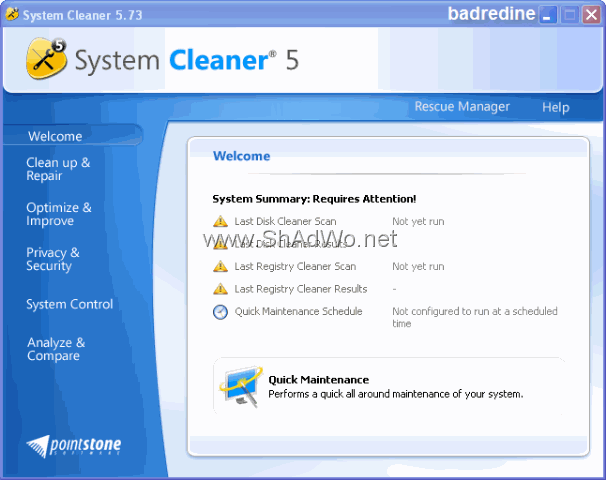606x480 pixels.
Task: Click the Last Registry Cleaner Scan label
Action: [x=295, y=266]
